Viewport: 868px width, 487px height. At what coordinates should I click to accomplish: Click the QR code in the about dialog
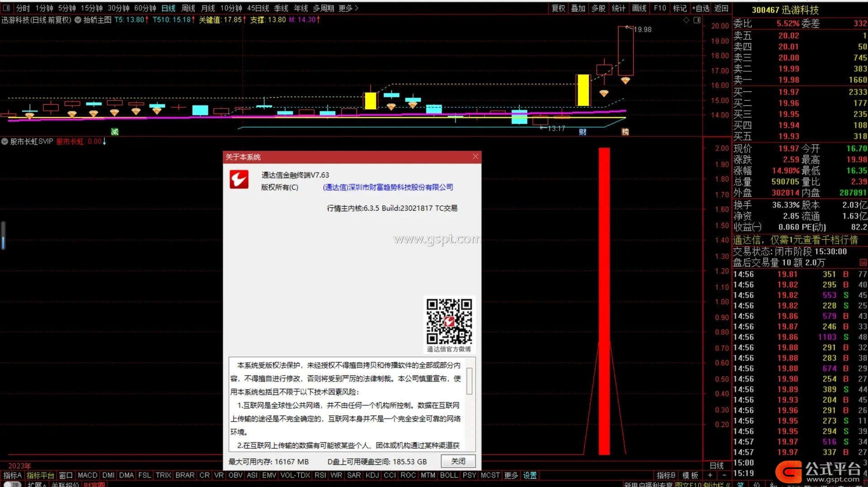click(x=449, y=321)
